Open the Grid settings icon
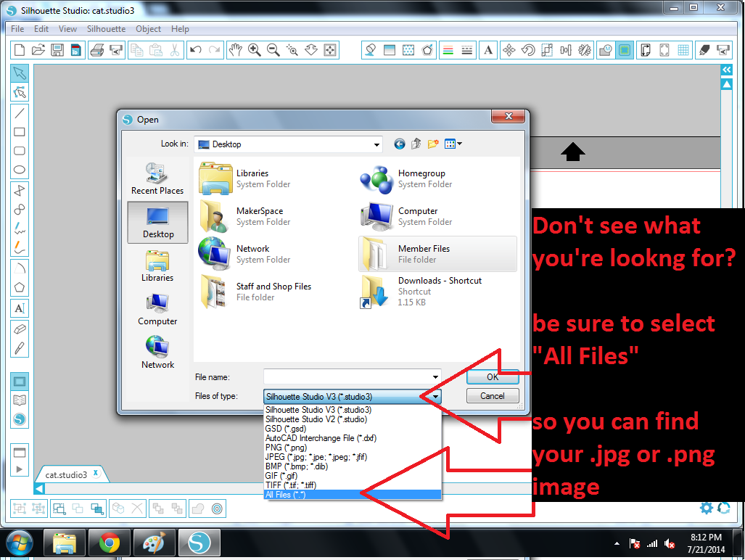The width and height of the screenshot is (745, 560). [683, 50]
